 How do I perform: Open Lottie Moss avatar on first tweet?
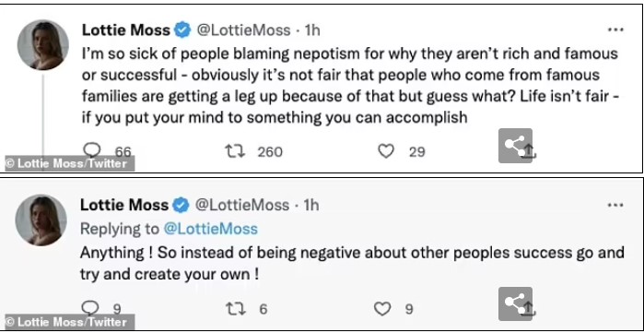point(42,45)
